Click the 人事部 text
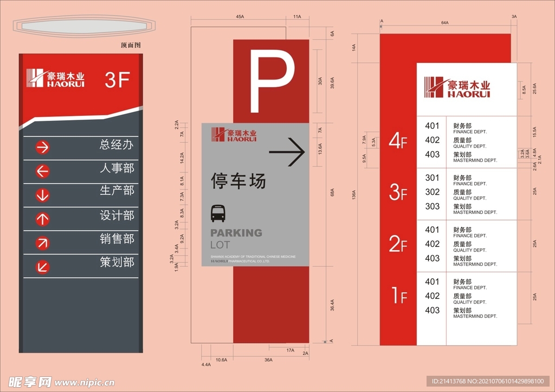 click(x=117, y=168)
